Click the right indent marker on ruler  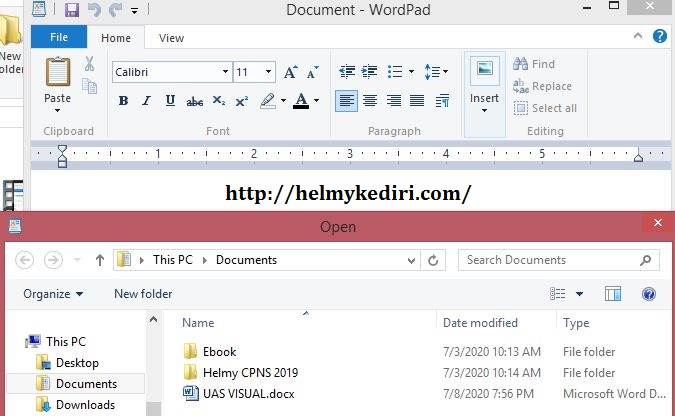click(x=638, y=157)
